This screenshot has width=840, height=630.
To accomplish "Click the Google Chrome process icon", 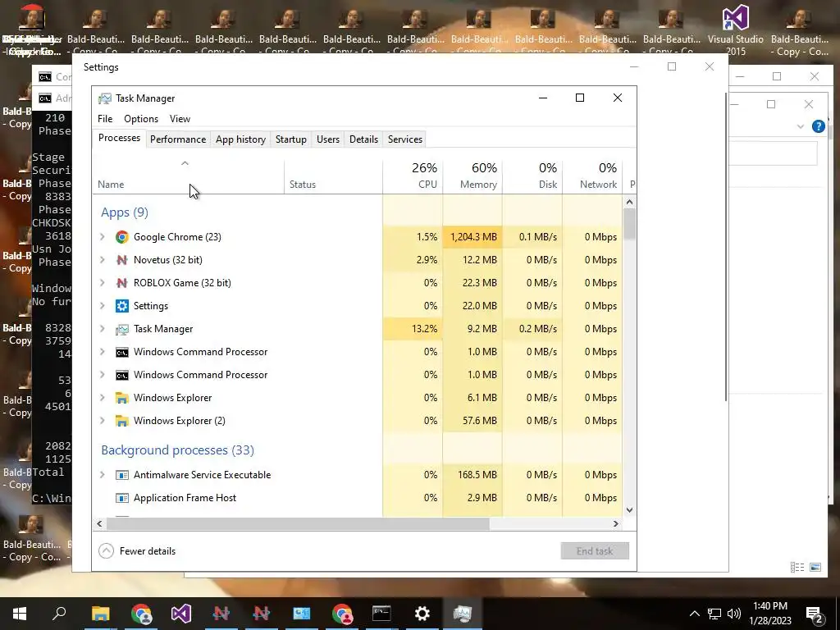I will point(122,237).
